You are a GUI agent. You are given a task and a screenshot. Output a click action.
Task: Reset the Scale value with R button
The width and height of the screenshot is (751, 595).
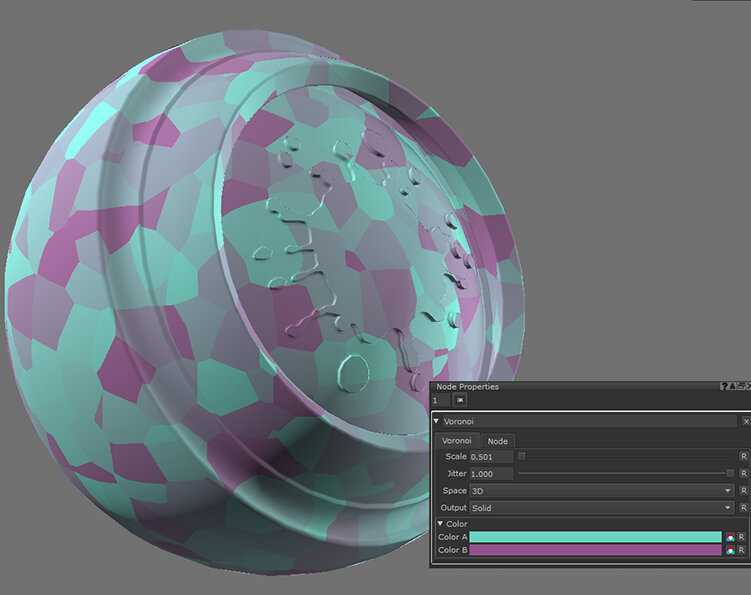coord(743,456)
